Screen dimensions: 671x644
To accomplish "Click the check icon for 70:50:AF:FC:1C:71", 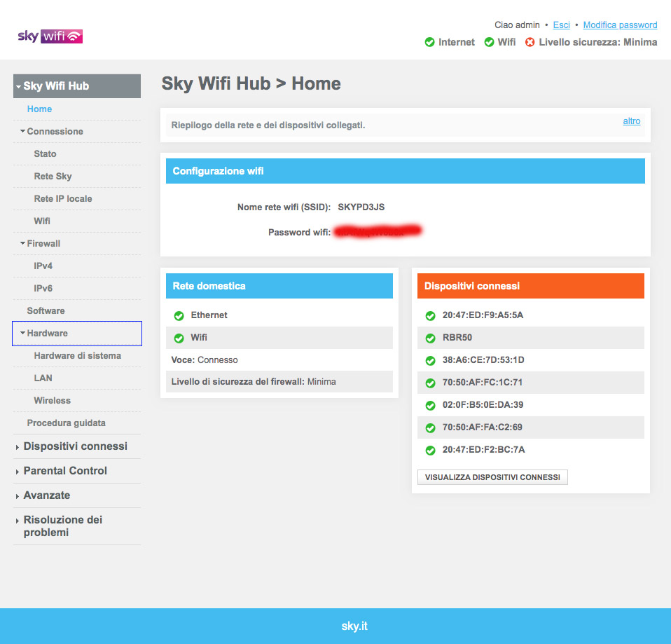I will pyautogui.click(x=431, y=383).
